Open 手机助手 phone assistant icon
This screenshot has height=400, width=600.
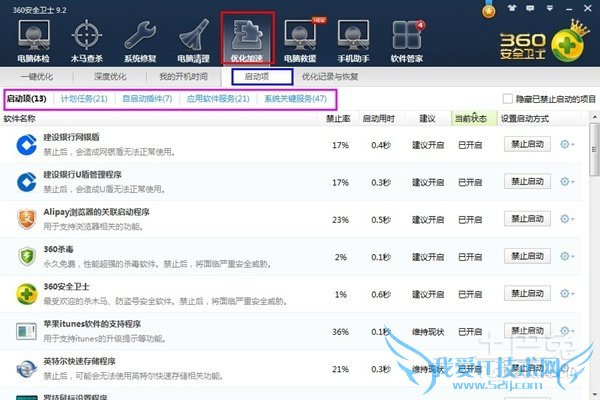point(353,41)
